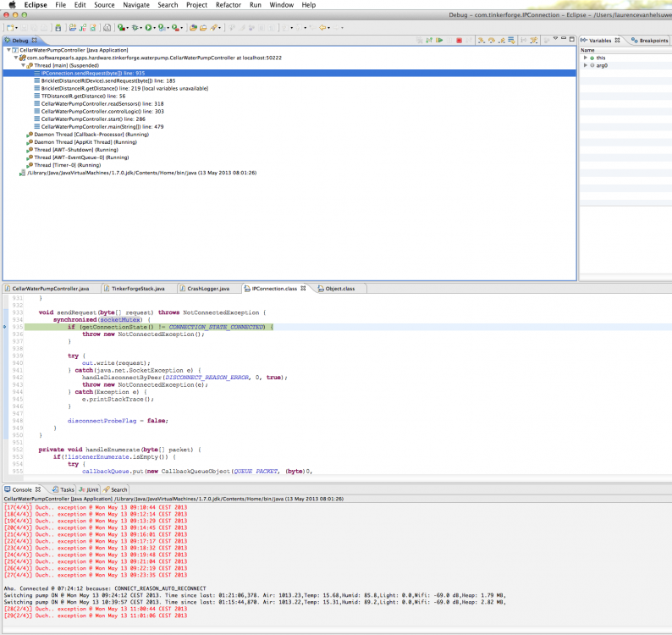Switch to the Breakpoints tab
Image resolution: width=672 pixels, height=635 pixels.
pos(653,41)
